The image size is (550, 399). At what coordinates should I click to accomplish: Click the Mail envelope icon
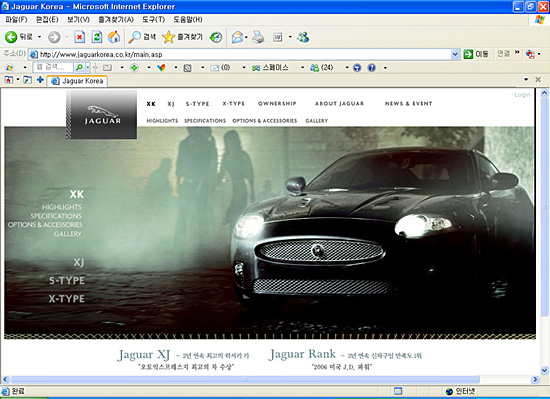237,37
